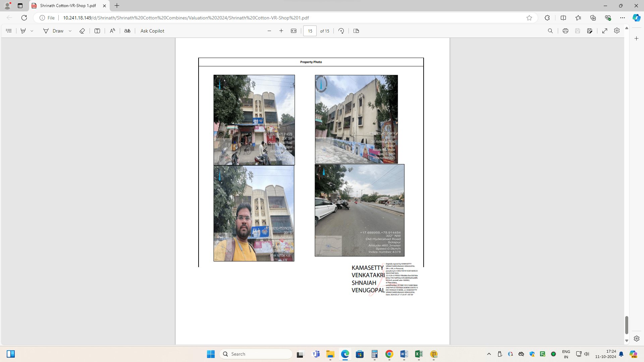The width and height of the screenshot is (644, 362).
Task: Open Calculator from taskbar
Action: click(x=374, y=354)
